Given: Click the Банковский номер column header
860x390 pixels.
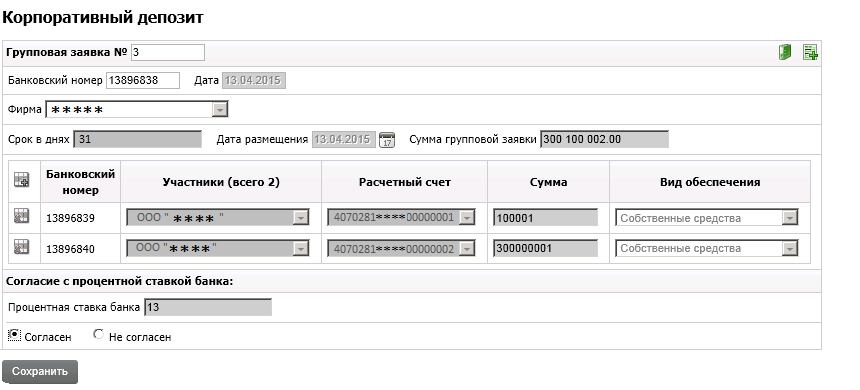Looking at the screenshot, I should tap(81, 182).
